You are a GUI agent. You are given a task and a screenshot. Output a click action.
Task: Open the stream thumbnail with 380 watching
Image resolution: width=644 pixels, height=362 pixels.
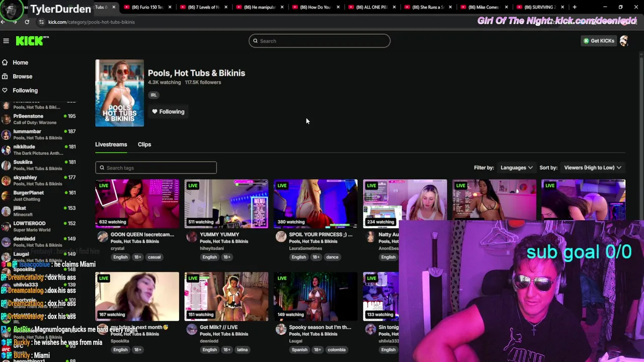coord(315,203)
